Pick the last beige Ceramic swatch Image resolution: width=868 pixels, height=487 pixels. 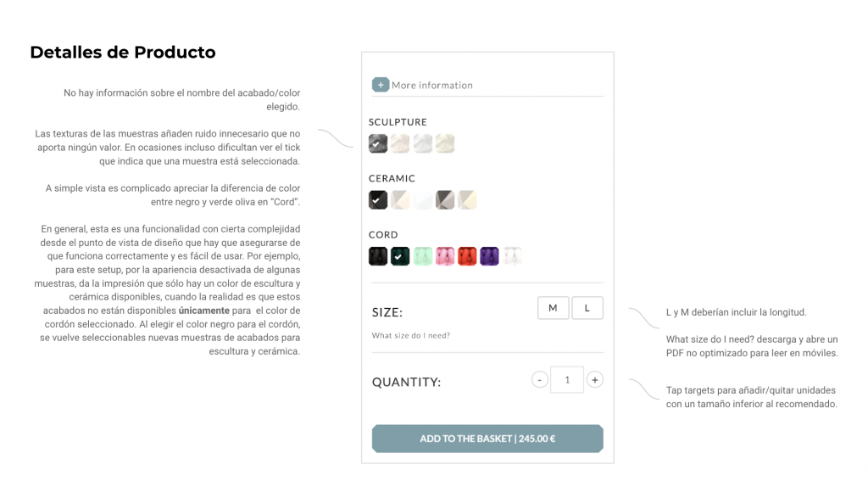coord(467,199)
